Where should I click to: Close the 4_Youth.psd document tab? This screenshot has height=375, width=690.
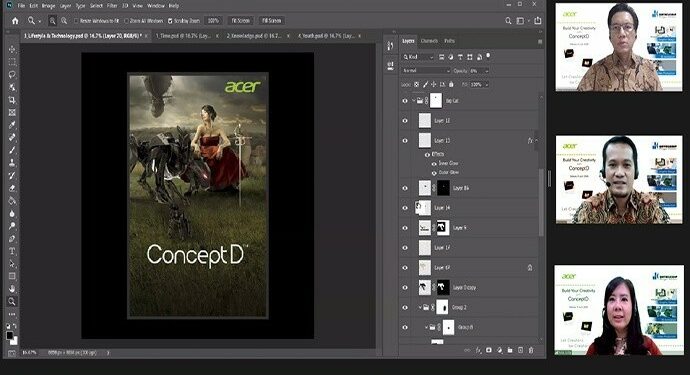(x=360, y=36)
